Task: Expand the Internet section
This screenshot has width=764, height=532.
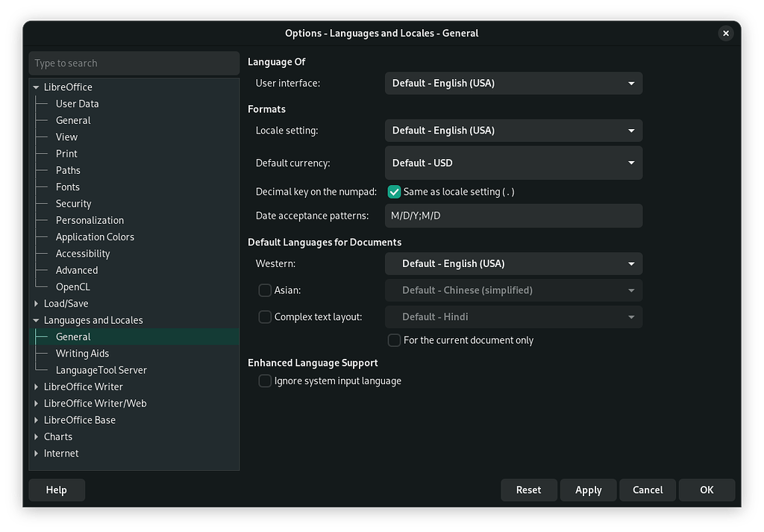Action: 37,453
